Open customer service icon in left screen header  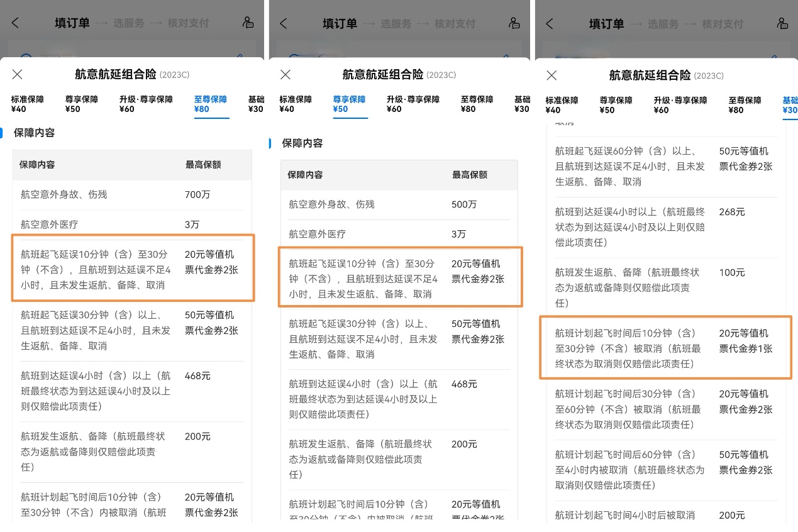248,23
